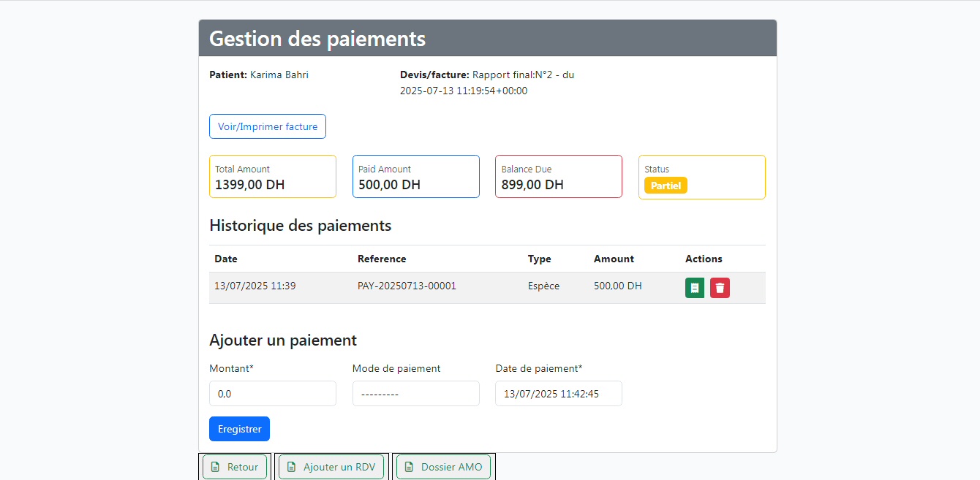This screenshot has width=980, height=480.
Task: Select the Balance Due 899,00 DH value
Action: (532, 185)
